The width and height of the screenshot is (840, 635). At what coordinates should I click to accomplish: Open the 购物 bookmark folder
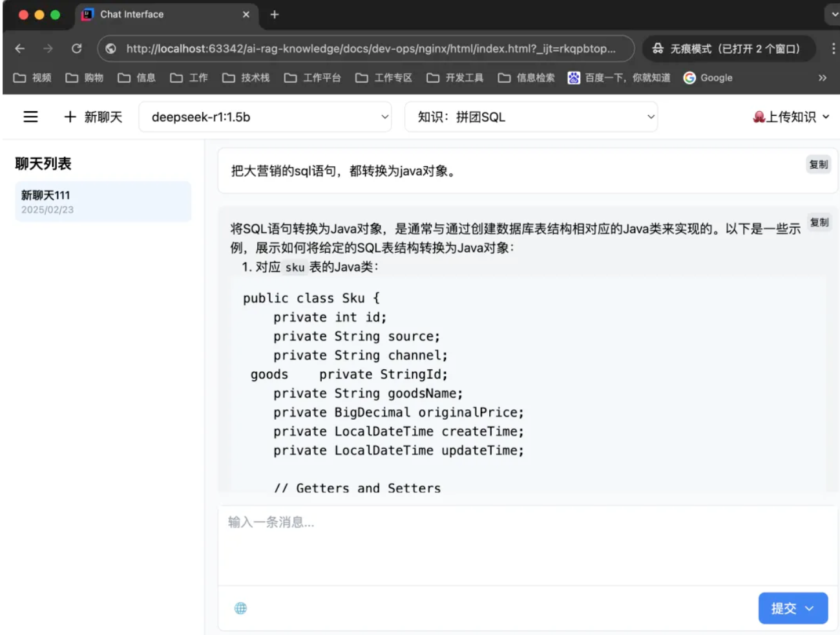[85, 78]
